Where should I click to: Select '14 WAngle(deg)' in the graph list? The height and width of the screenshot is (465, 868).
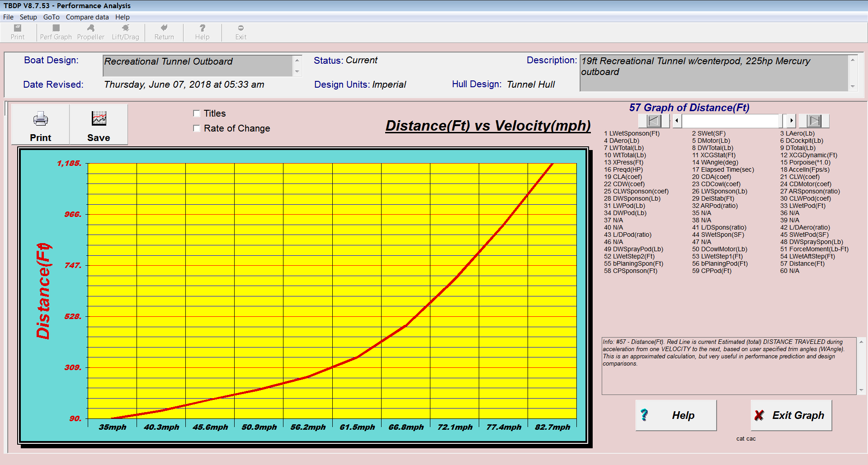click(715, 162)
